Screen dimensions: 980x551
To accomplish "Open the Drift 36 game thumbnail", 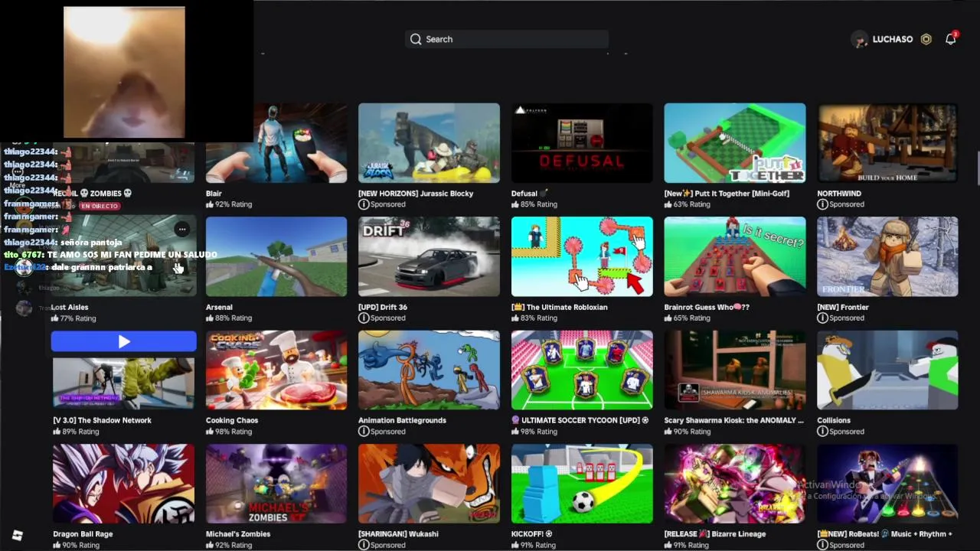I will (429, 256).
